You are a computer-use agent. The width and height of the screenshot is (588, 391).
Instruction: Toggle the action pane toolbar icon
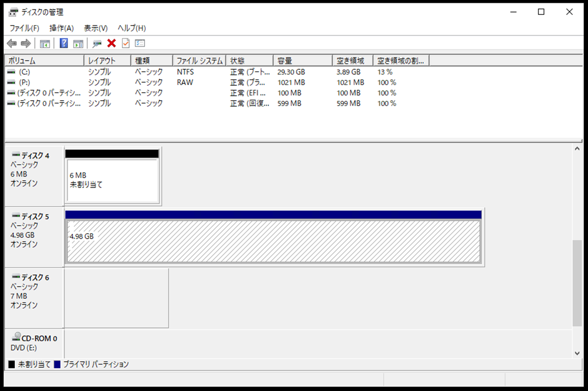[78, 43]
